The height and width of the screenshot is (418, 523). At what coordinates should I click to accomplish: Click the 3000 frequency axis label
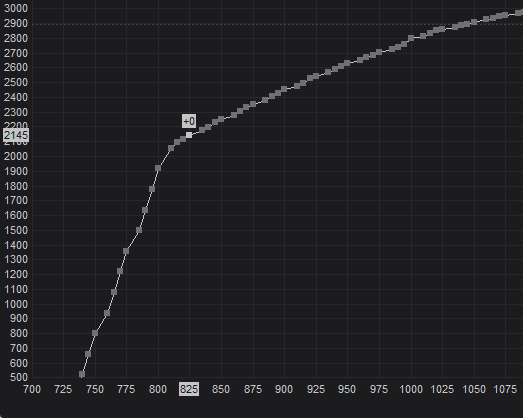[16, 8]
